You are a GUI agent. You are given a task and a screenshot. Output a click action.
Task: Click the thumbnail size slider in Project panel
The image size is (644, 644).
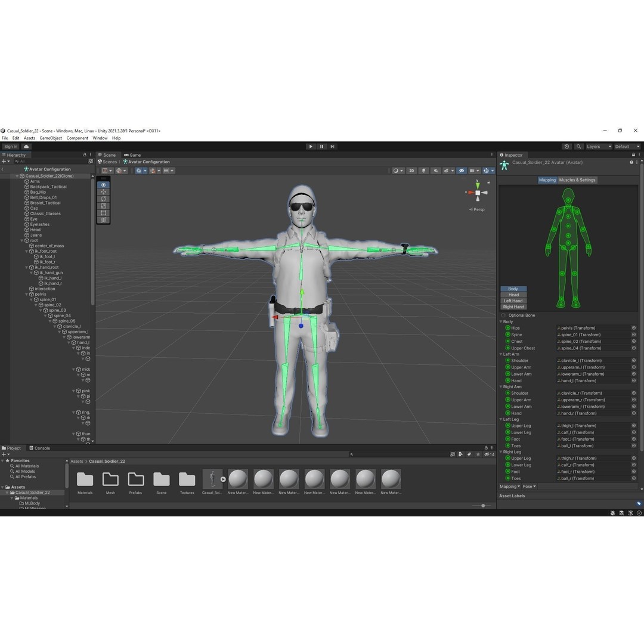[482, 506]
